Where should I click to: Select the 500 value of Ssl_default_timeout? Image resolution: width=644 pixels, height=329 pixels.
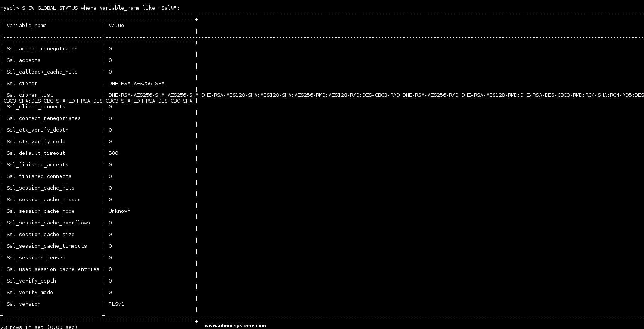click(x=113, y=153)
